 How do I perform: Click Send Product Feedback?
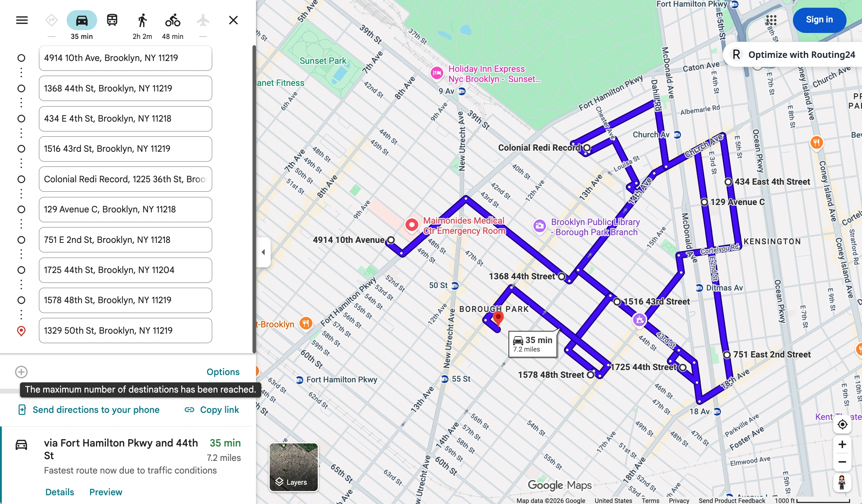click(732, 500)
